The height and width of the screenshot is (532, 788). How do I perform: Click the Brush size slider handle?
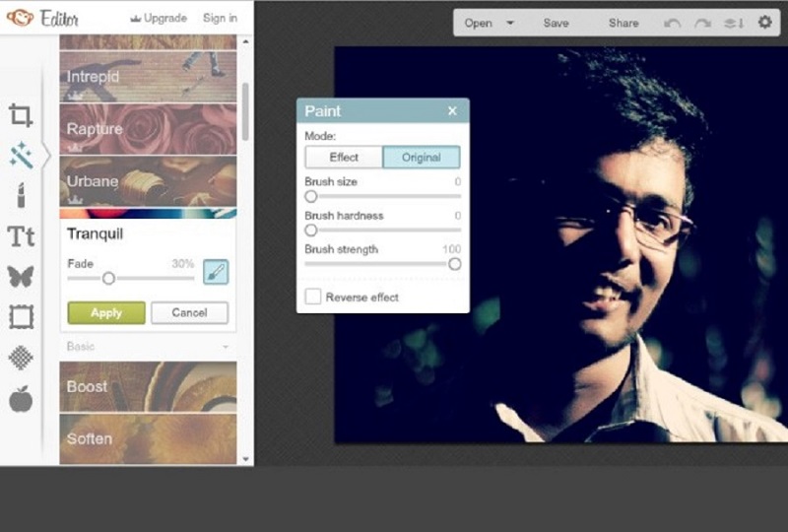coord(311,197)
